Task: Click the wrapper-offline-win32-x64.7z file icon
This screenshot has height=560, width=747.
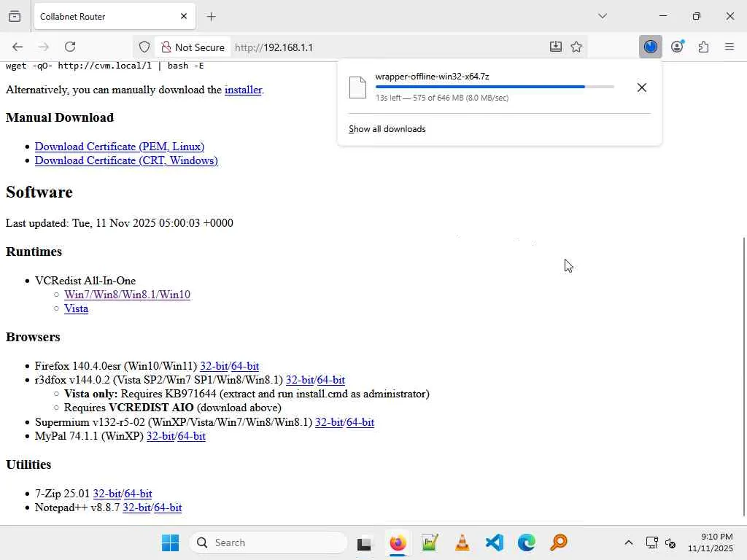Action: (357, 87)
